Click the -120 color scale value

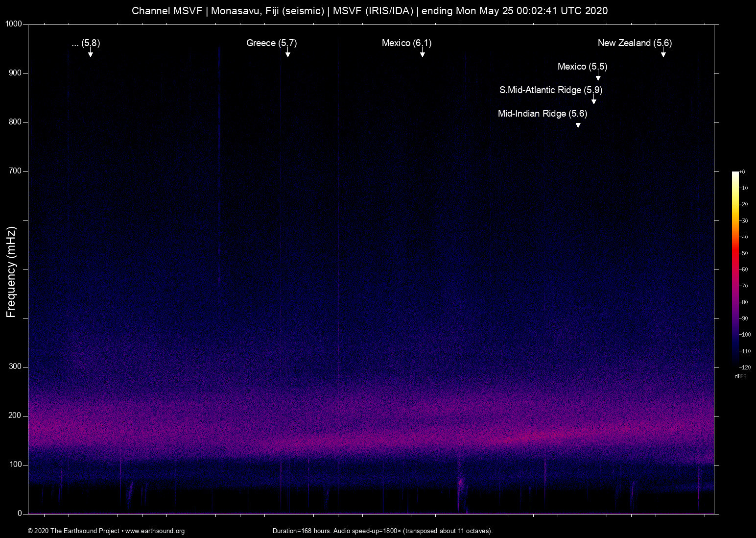pyautogui.click(x=745, y=367)
